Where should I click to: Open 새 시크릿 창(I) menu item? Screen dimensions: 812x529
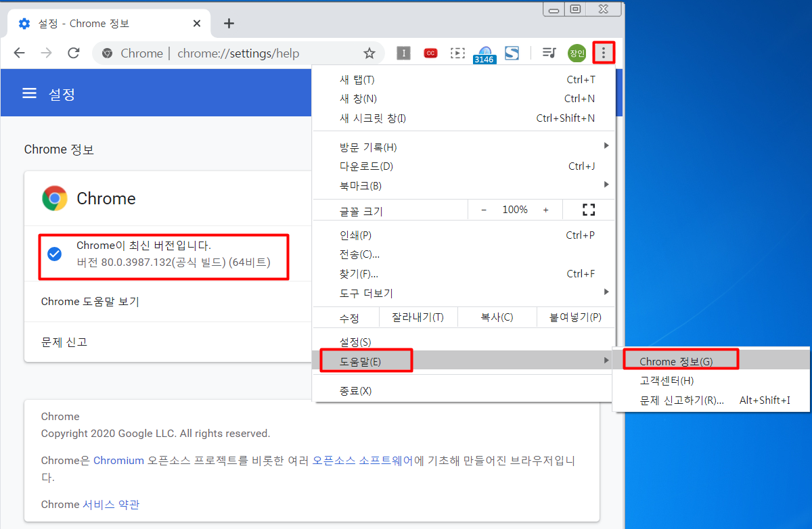(x=464, y=118)
